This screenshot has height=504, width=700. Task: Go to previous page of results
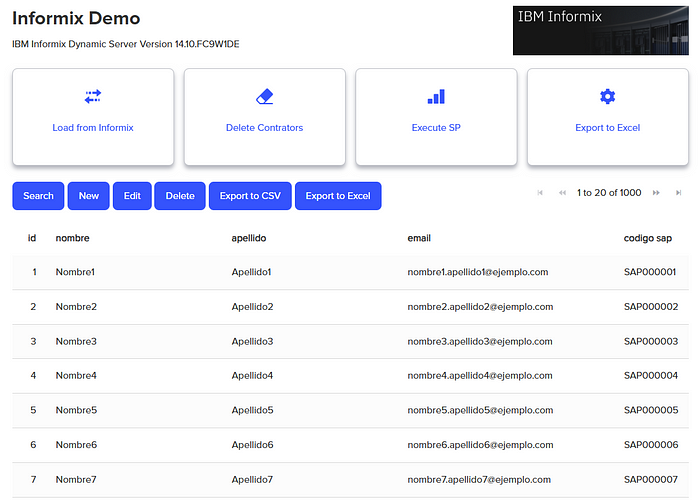[x=562, y=192]
